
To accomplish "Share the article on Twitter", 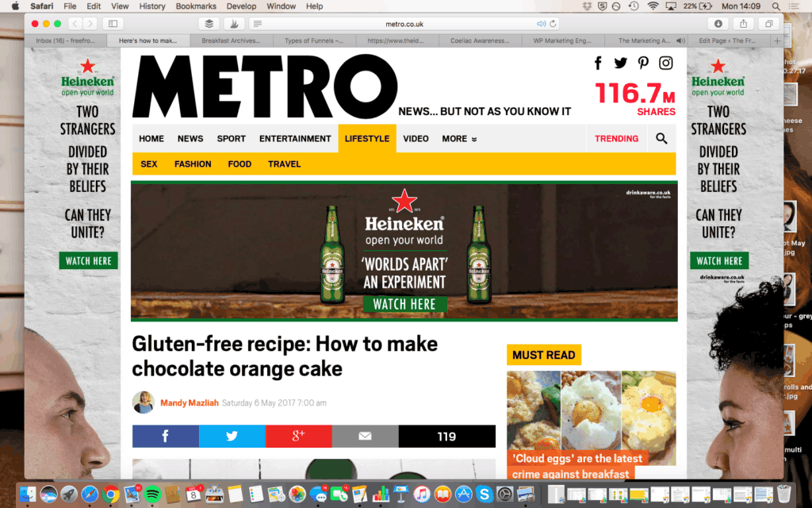I will point(232,437).
